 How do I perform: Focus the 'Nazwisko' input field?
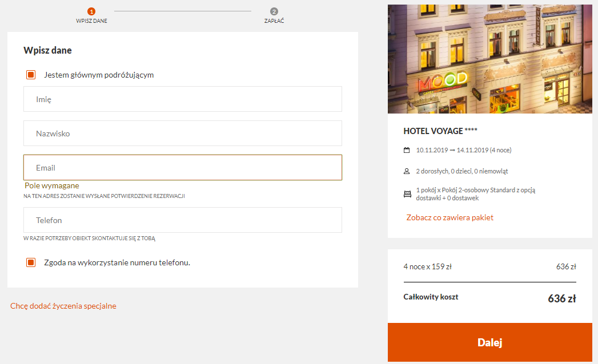183,134
